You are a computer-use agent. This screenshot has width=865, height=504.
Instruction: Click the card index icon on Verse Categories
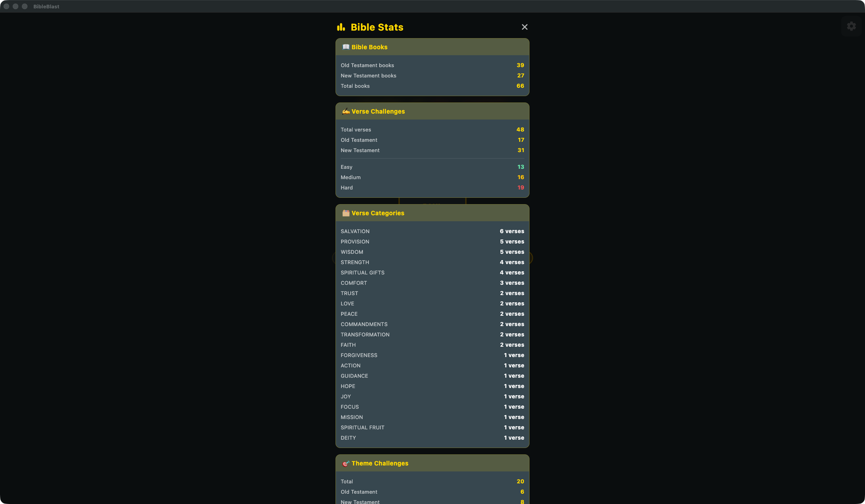click(x=345, y=213)
